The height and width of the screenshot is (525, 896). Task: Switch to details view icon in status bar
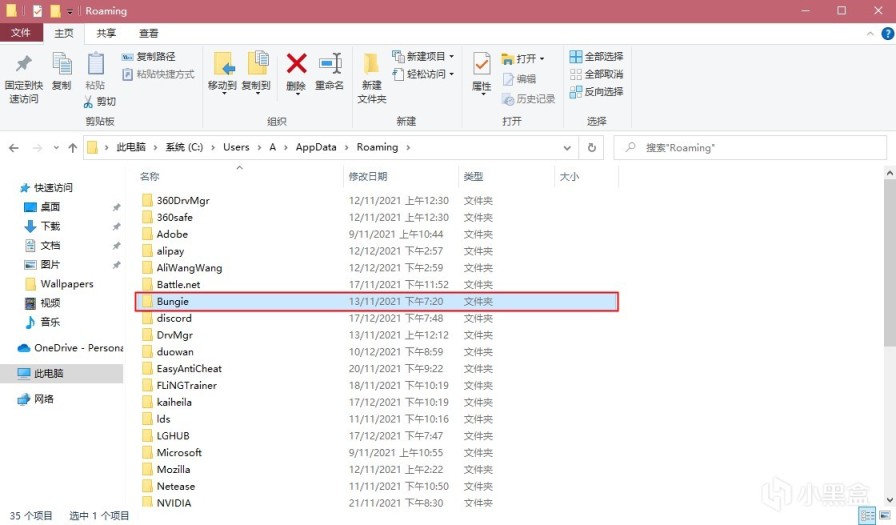click(867, 516)
